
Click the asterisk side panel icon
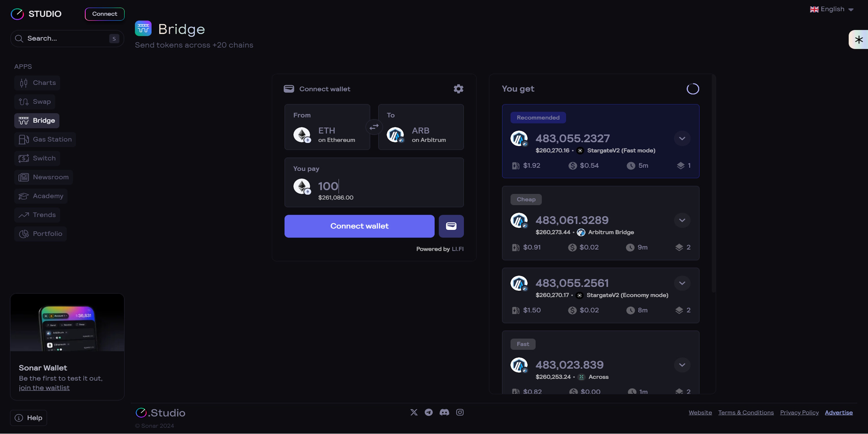point(858,40)
